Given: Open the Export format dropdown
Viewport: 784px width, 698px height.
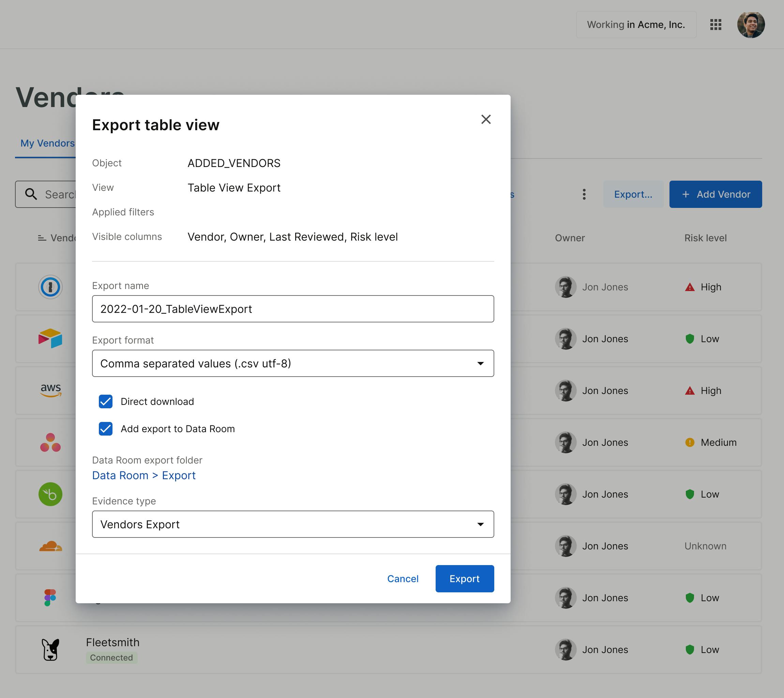Looking at the screenshot, I should pyautogui.click(x=293, y=363).
